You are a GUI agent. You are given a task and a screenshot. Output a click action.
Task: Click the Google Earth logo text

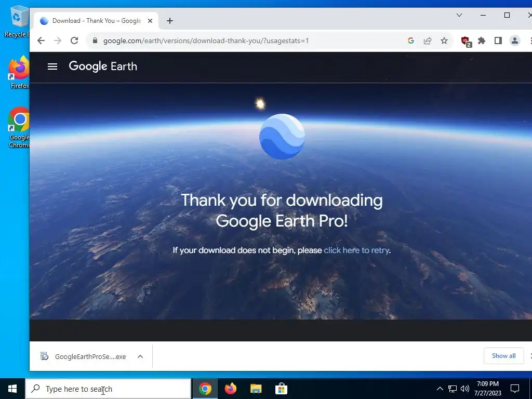click(x=103, y=66)
